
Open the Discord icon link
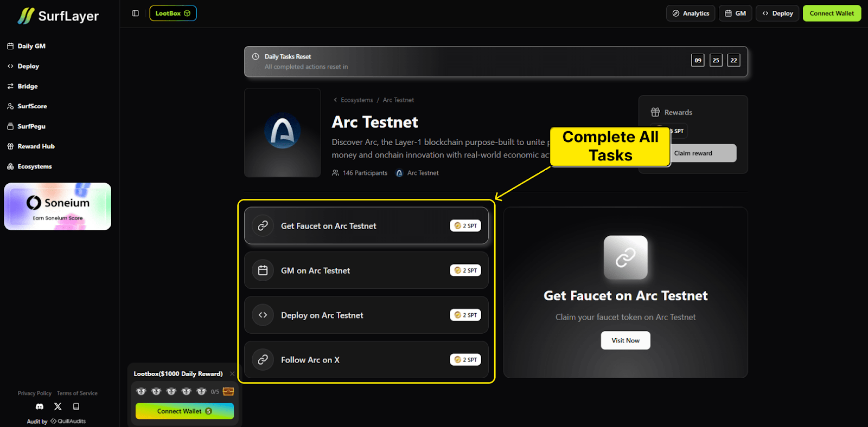click(x=40, y=406)
